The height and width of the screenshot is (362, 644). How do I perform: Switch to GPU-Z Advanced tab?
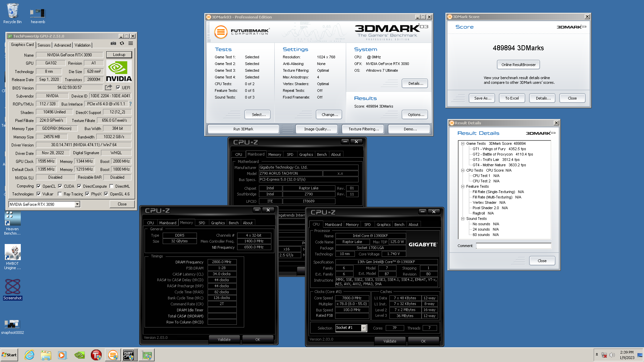pos(62,45)
